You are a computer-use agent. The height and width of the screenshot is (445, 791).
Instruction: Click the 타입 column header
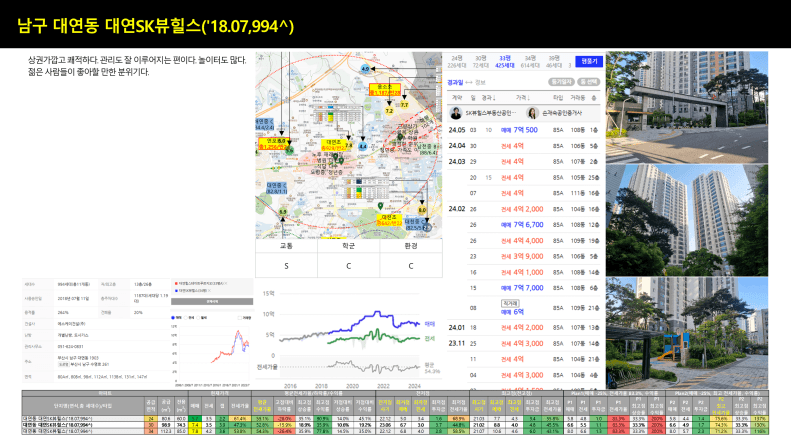click(558, 97)
